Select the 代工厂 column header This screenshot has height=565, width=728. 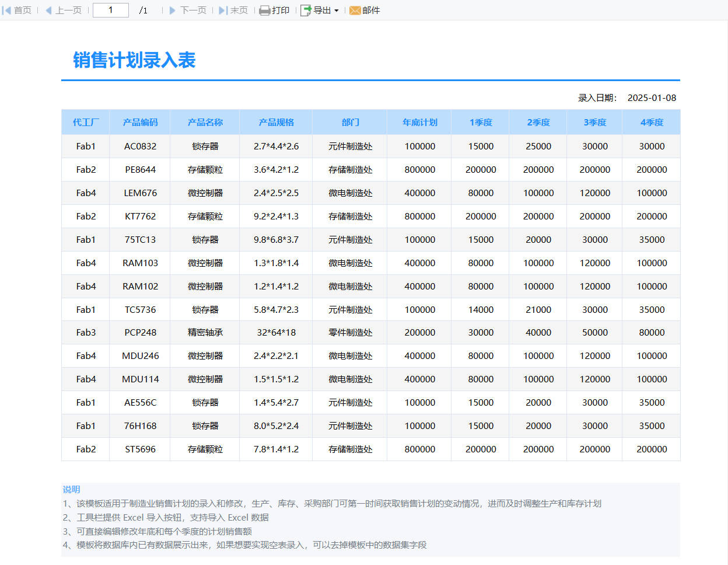point(86,123)
